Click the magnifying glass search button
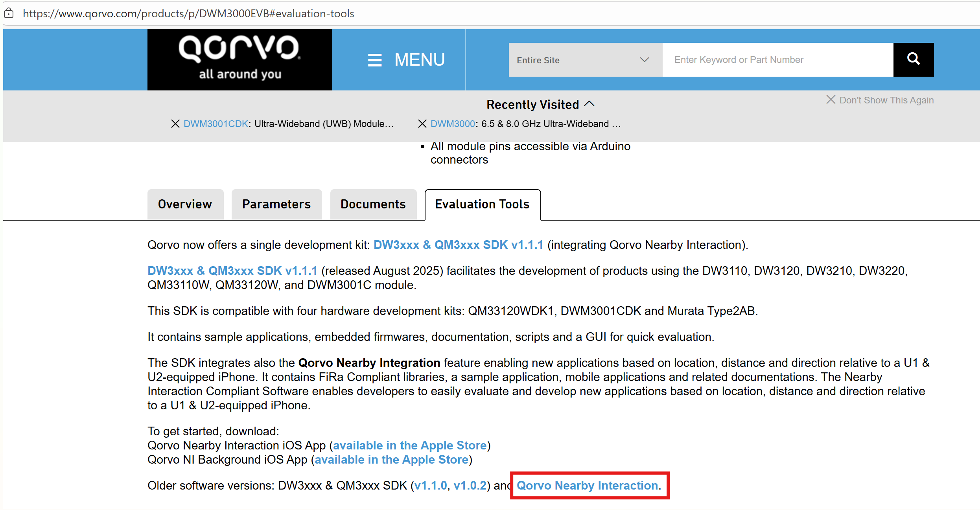The width and height of the screenshot is (980, 510). pyautogui.click(x=913, y=59)
